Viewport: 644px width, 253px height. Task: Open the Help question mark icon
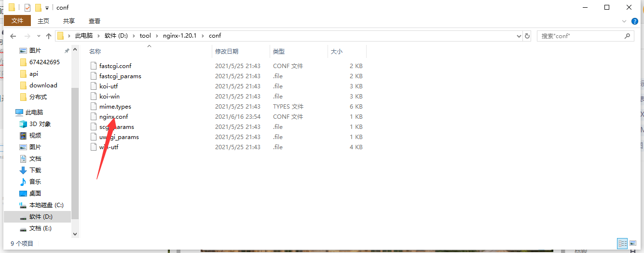(635, 21)
